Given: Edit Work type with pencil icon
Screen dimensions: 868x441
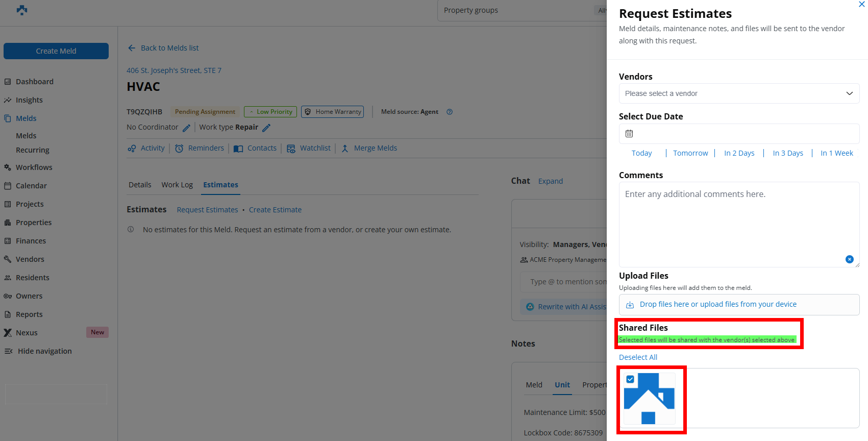Looking at the screenshot, I should (266, 128).
